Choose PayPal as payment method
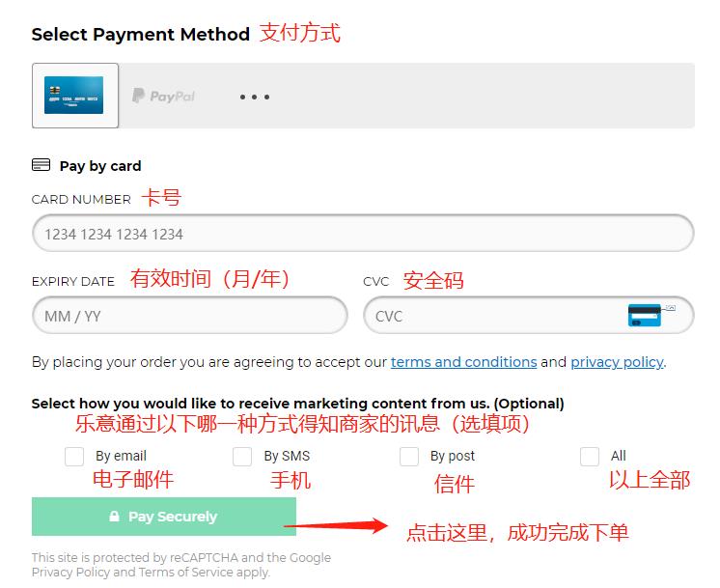Viewport: 720px width, 588px height. (163, 97)
